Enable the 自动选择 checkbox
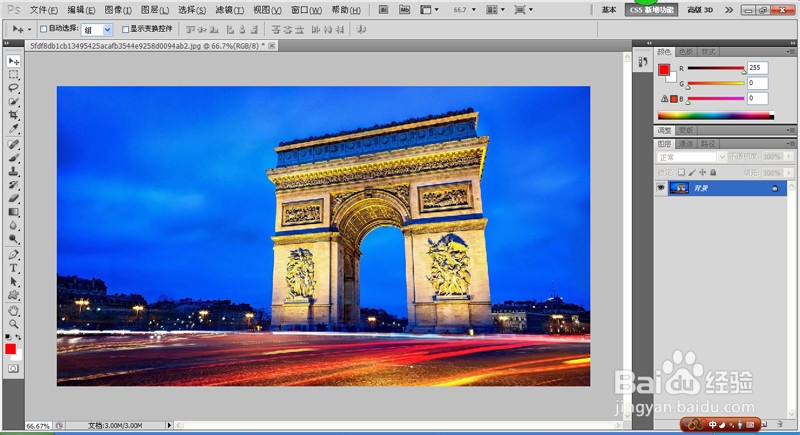800x435 pixels. [x=43, y=29]
